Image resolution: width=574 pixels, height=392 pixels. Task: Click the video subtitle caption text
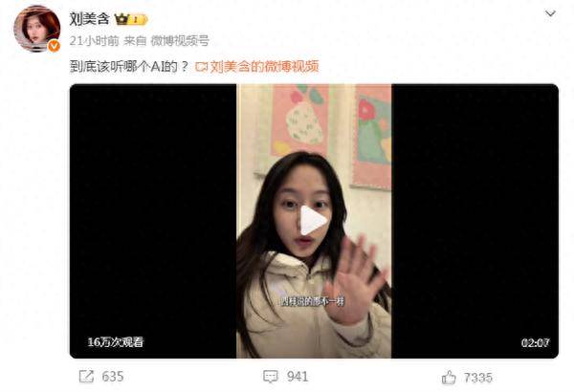coord(313,301)
